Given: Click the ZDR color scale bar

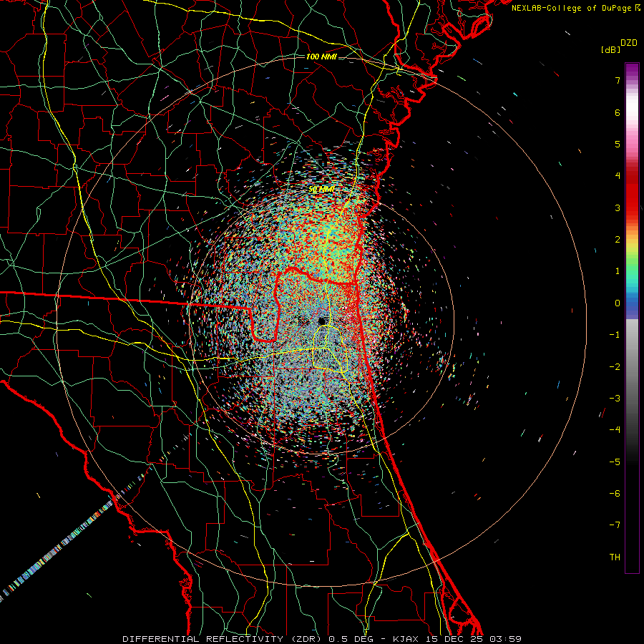Looking at the screenshot, I should (632, 318).
